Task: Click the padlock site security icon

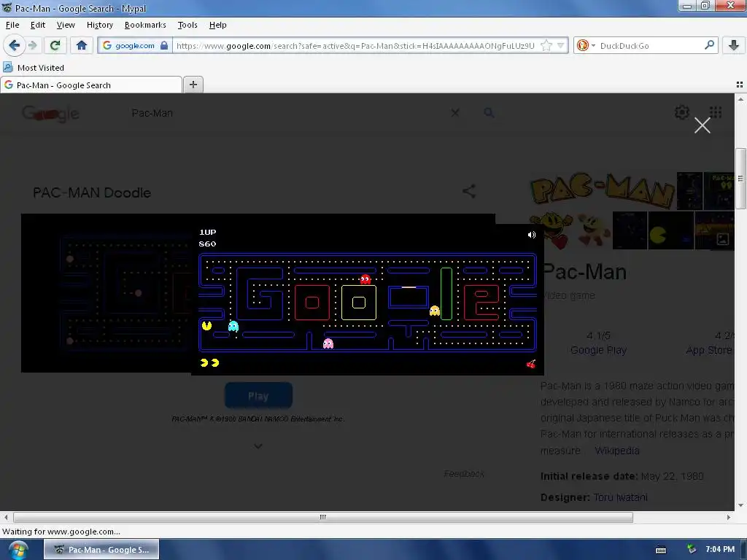Action: 164,45
